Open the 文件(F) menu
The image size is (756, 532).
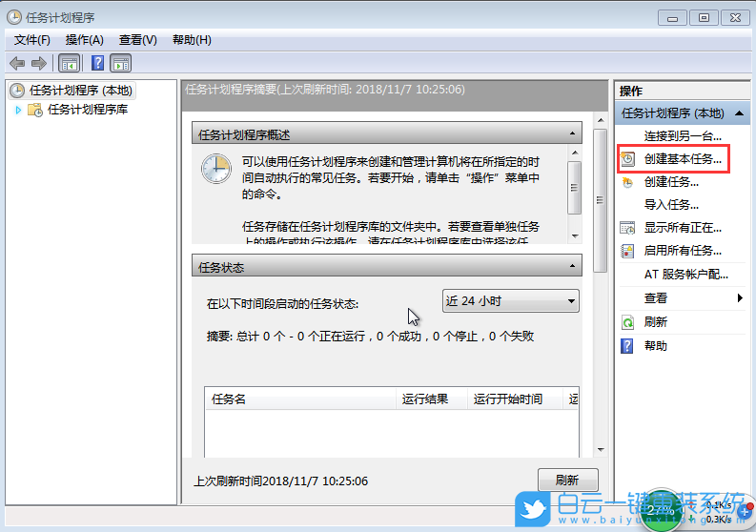point(31,40)
